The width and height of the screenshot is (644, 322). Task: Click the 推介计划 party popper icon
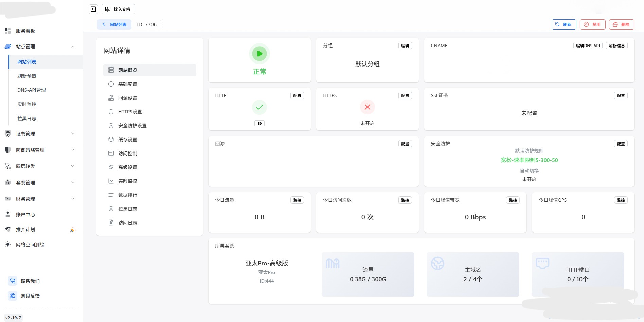tap(72, 230)
